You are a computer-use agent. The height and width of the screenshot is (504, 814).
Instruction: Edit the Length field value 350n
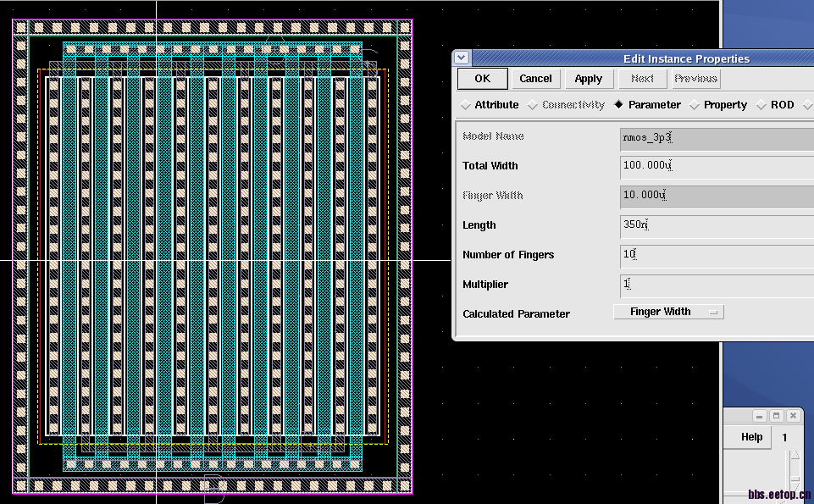pyautogui.click(x=717, y=227)
